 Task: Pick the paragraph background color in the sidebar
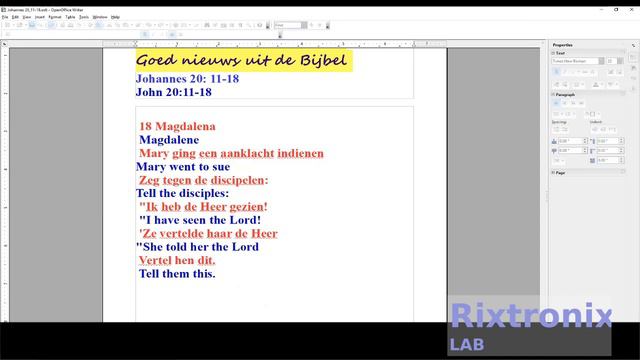[x=593, y=114]
